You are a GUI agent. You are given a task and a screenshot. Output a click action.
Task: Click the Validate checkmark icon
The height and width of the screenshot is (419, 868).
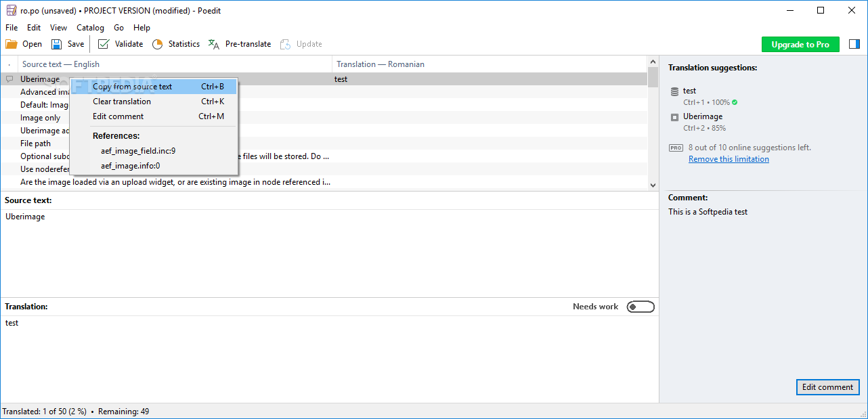104,44
